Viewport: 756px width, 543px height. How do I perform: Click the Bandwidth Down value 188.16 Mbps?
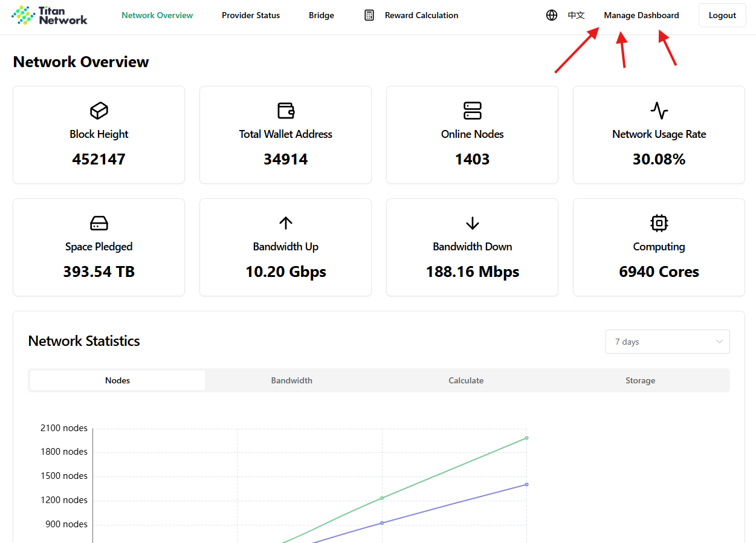(473, 271)
